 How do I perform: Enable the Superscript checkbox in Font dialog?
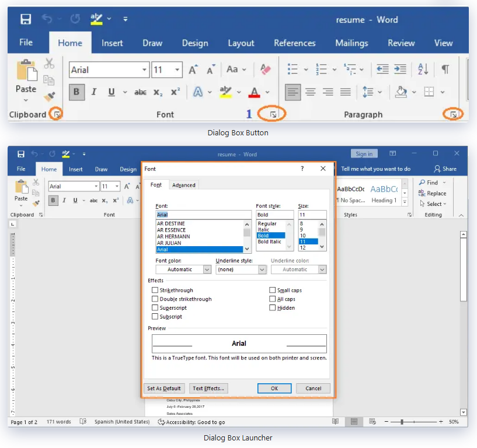coord(155,307)
